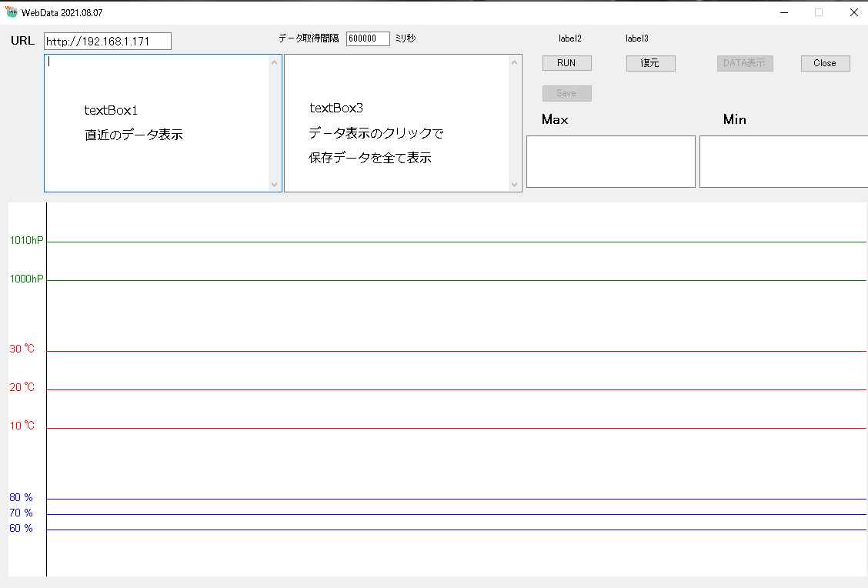Minimize the WebData window
This screenshot has height=588, width=868.
coord(784,12)
